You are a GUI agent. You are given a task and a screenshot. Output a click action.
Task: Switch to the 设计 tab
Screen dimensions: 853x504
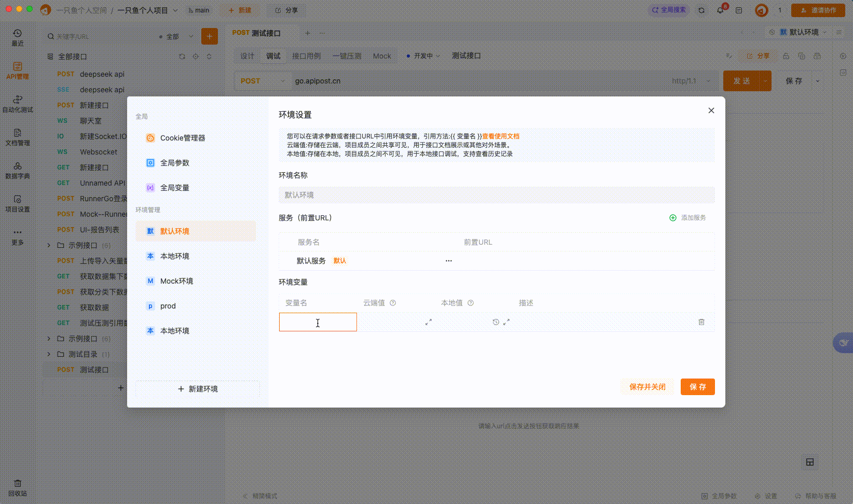coord(247,55)
